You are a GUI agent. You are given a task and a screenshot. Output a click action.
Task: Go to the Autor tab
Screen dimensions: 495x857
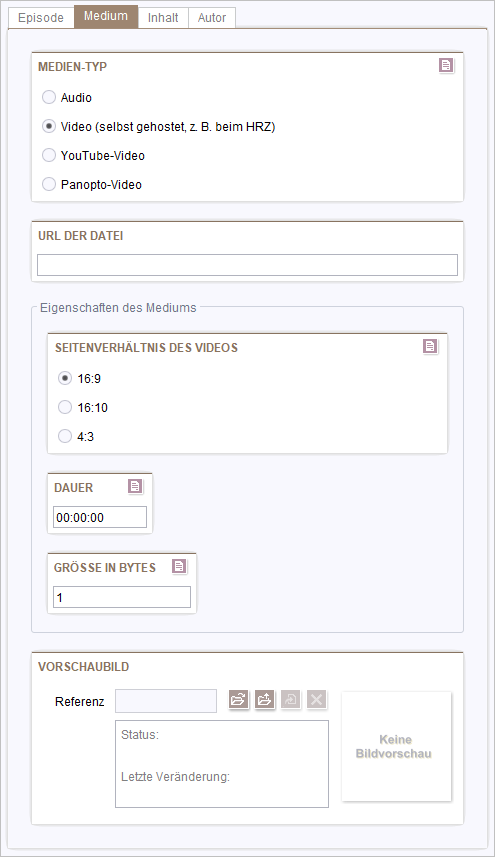pyautogui.click(x=212, y=17)
